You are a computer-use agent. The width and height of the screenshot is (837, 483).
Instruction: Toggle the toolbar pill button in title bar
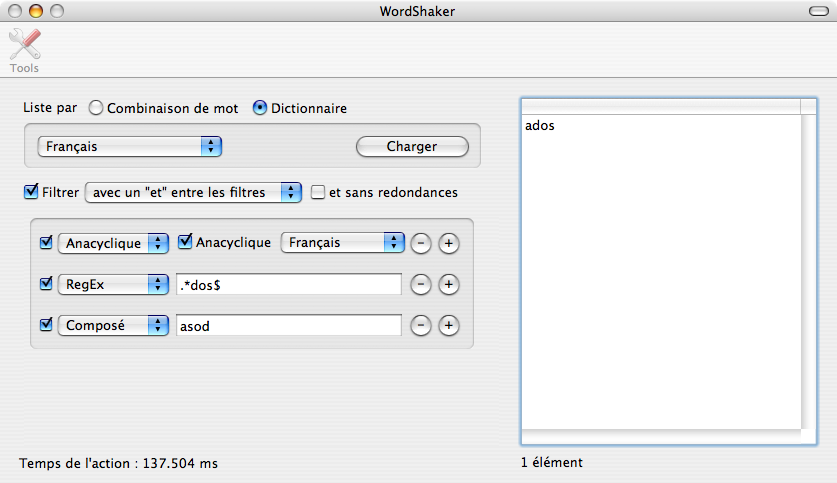click(x=818, y=11)
